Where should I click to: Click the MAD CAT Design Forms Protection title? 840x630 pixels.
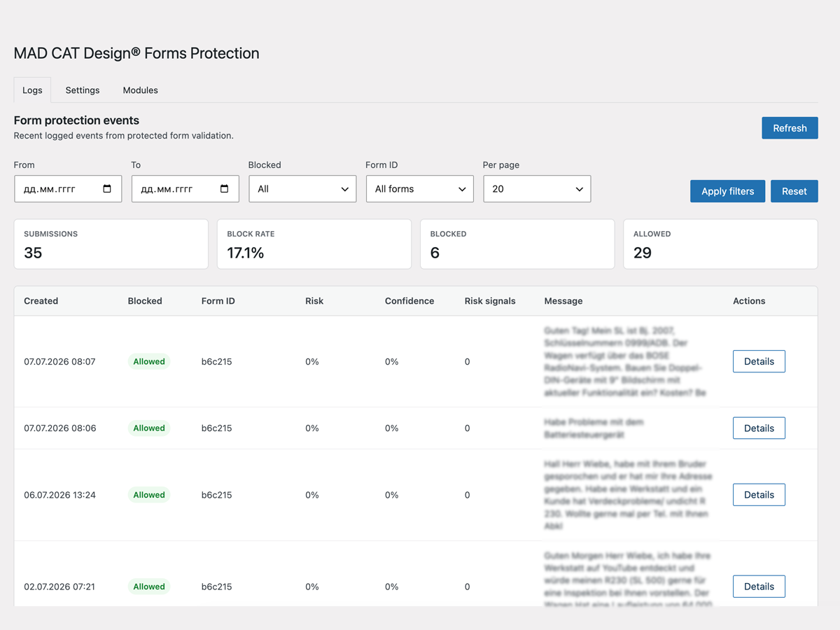[136, 53]
